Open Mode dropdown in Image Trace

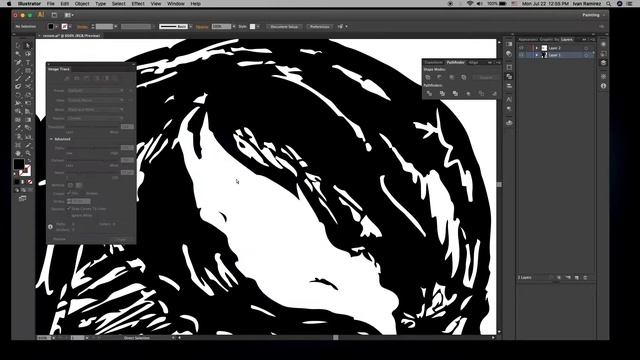tap(96, 109)
